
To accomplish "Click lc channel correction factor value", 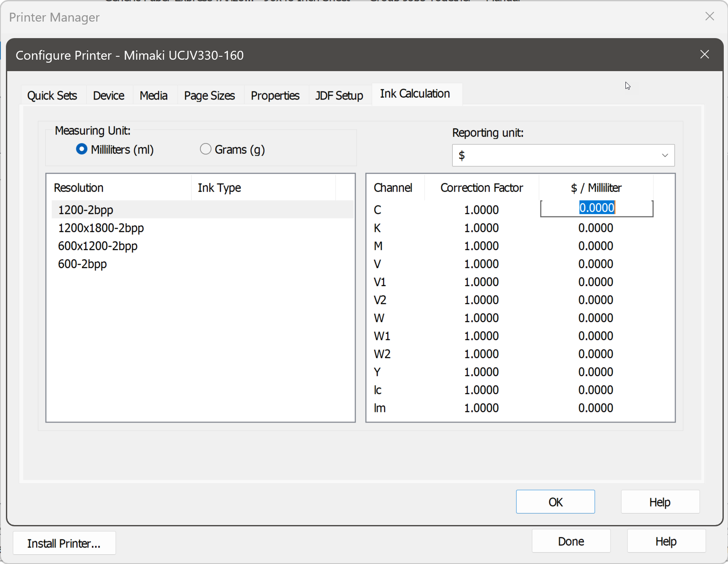I will click(481, 390).
